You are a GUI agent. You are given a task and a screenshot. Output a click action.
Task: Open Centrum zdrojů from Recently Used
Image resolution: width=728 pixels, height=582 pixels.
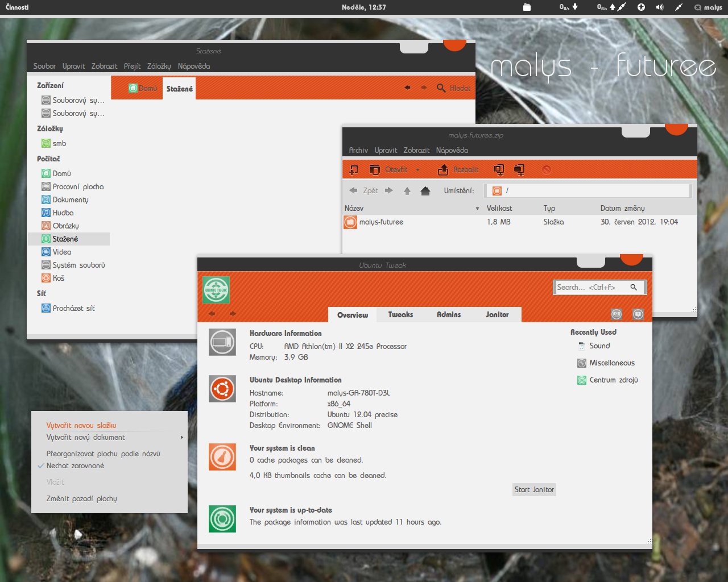click(607, 380)
